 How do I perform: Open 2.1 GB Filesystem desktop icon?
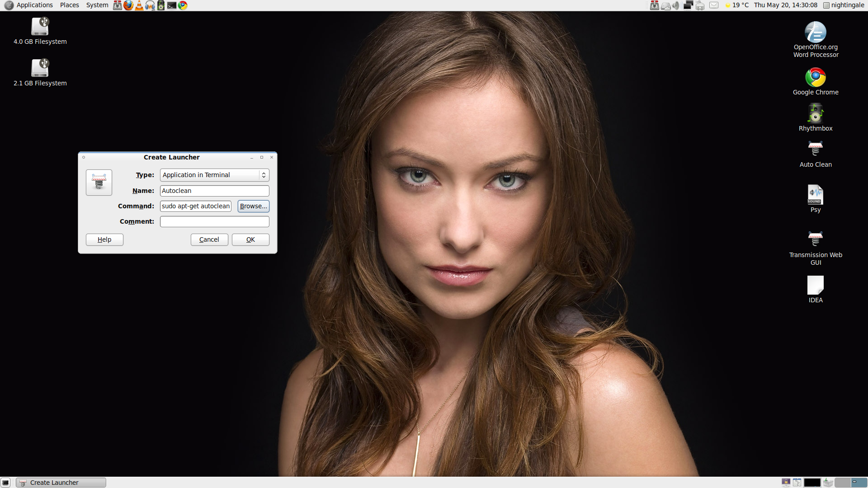[40, 72]
